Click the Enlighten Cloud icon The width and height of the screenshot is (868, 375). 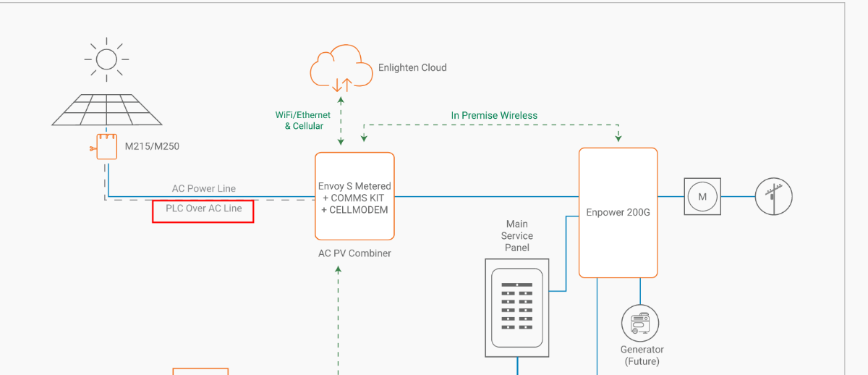click(341, 69)
